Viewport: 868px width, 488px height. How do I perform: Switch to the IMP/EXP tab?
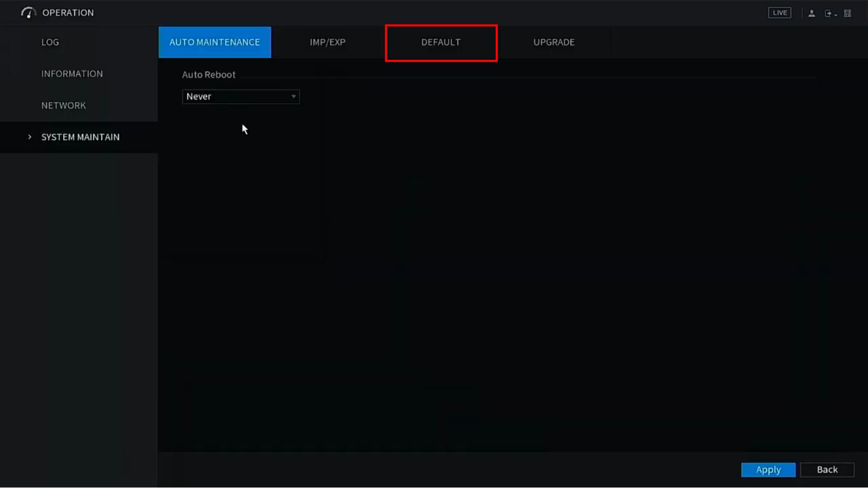click(328, 42)
